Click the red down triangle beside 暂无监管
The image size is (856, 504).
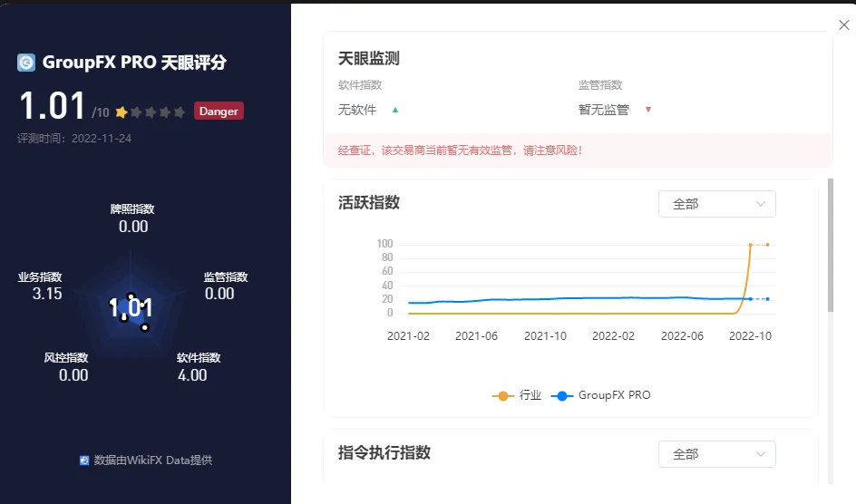click(648, 110)
